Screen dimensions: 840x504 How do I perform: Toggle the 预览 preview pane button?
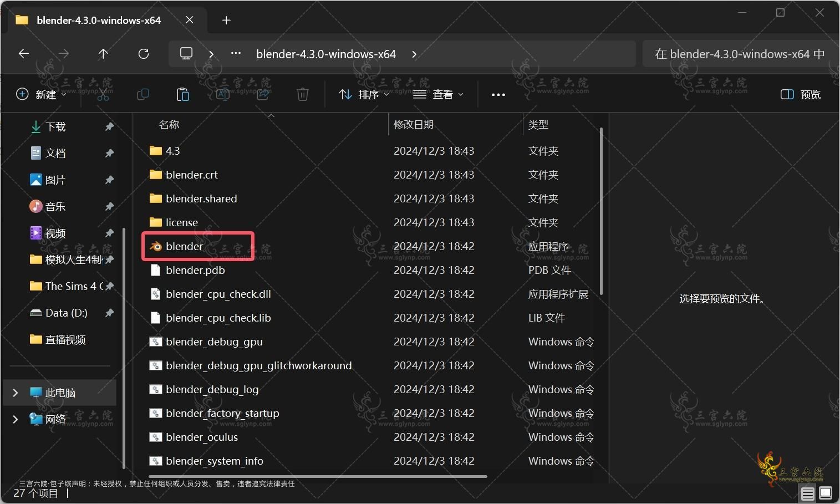800,94
